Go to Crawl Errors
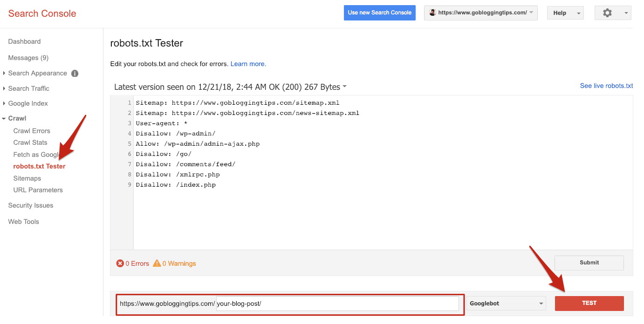Screen dimensions: 644x324 pos(32,131)
